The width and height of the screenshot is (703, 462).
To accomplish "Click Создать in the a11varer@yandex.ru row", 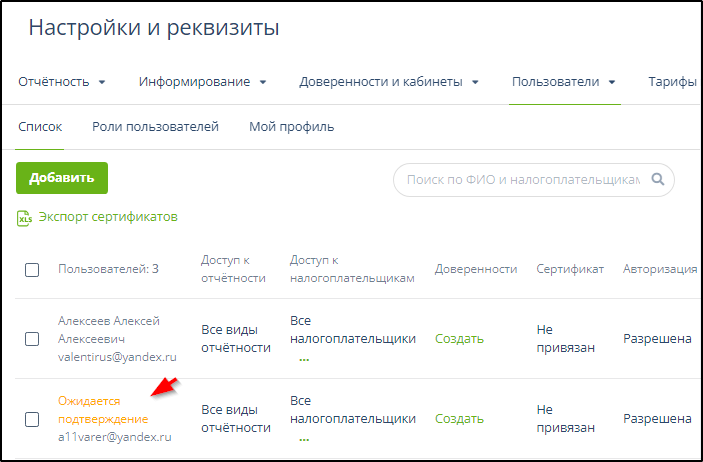I will 459,419.
